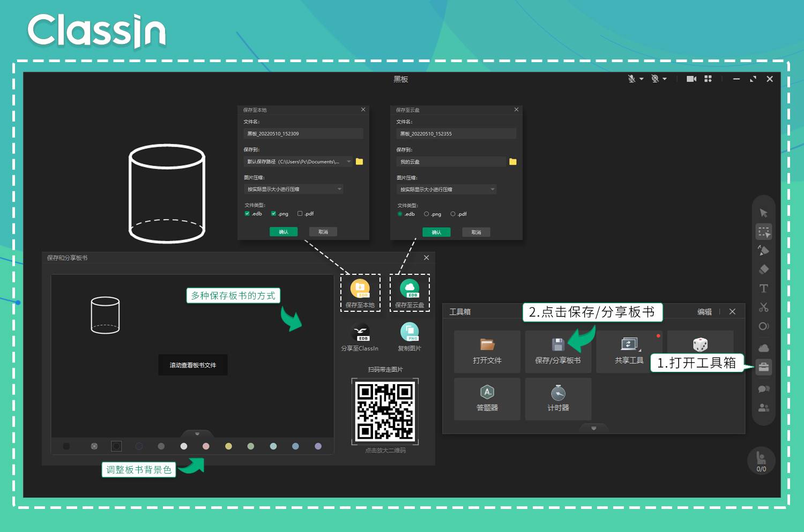This screenshot has width=804, height=532.
Task: Click 保存至云盘 icon
Action: point(410,294)
